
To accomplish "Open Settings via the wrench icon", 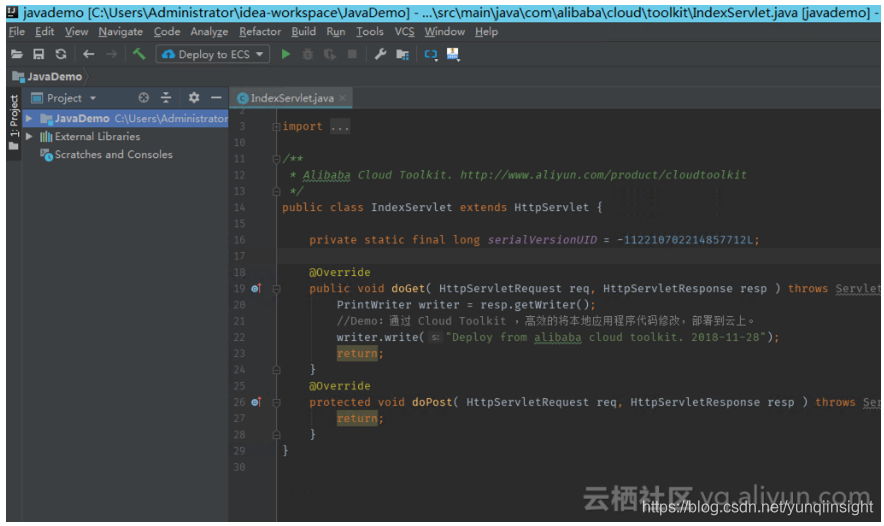I will click(381, 54).
